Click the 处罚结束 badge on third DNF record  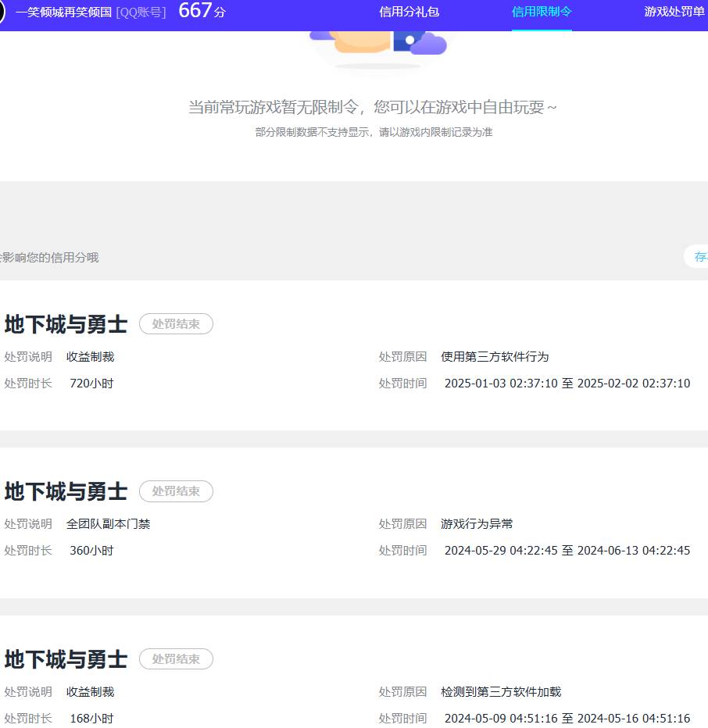click(x=176, y=658)
